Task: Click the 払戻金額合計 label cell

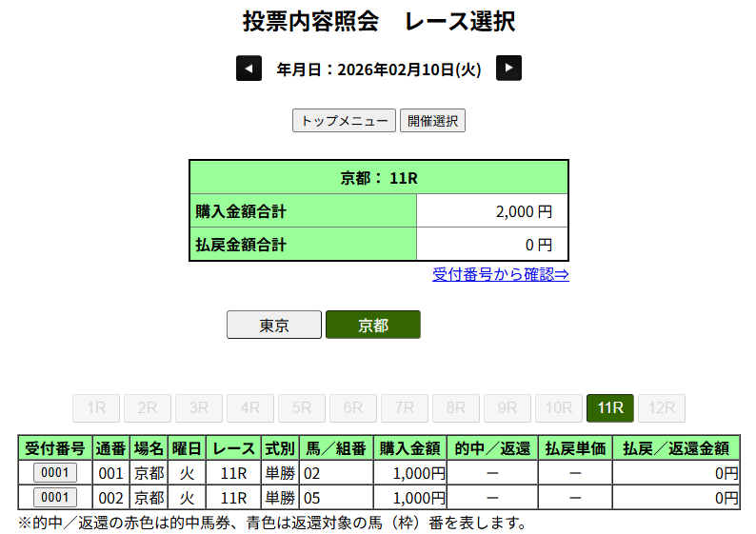Action: [x=303, y=244]
